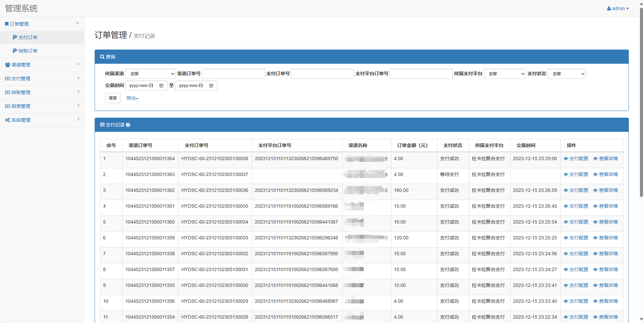Click the gears icon beside 系统管理
The width and height of the screenshot is (644, 323).
(x=7, y=120)
